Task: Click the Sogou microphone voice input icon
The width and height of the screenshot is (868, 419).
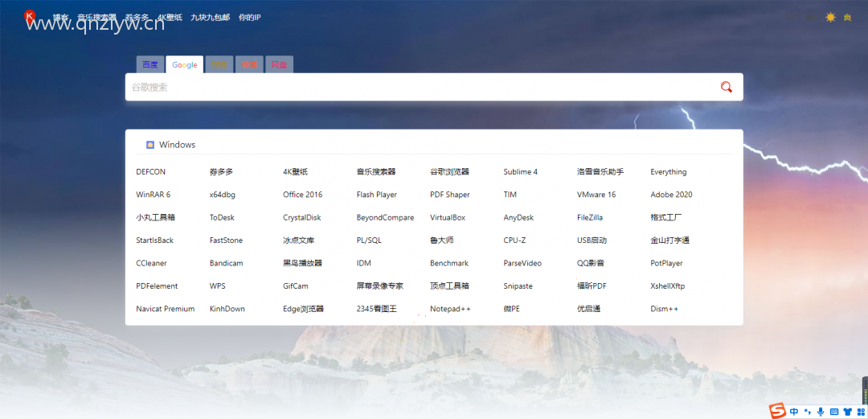Action: tap(821, 412)
